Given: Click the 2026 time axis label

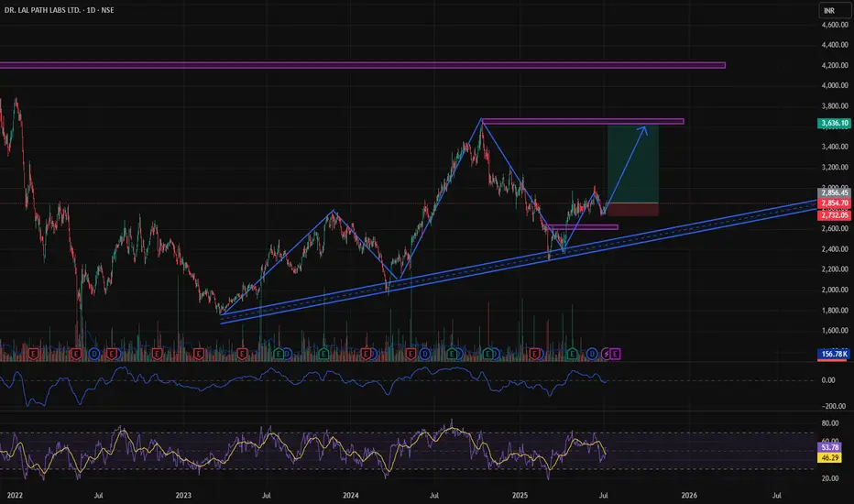Looking at the screenshot, I should click(x=689, y=495).
